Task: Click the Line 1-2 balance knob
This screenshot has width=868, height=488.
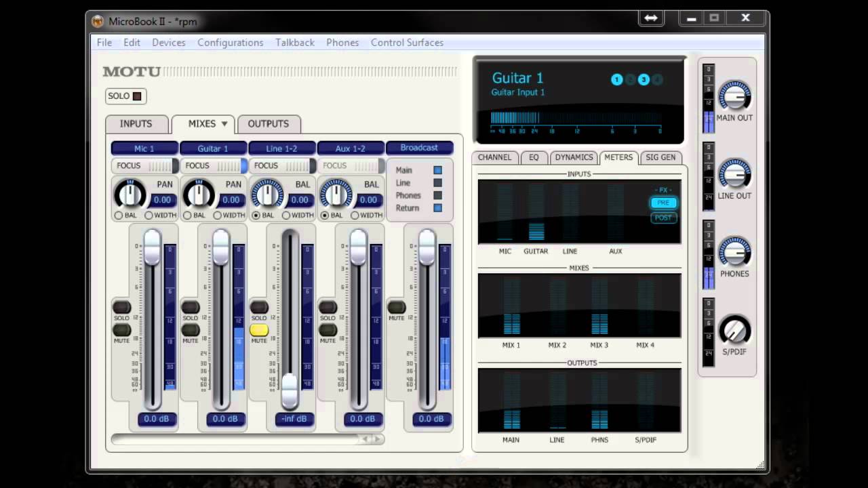Action: tap(267, 194)
